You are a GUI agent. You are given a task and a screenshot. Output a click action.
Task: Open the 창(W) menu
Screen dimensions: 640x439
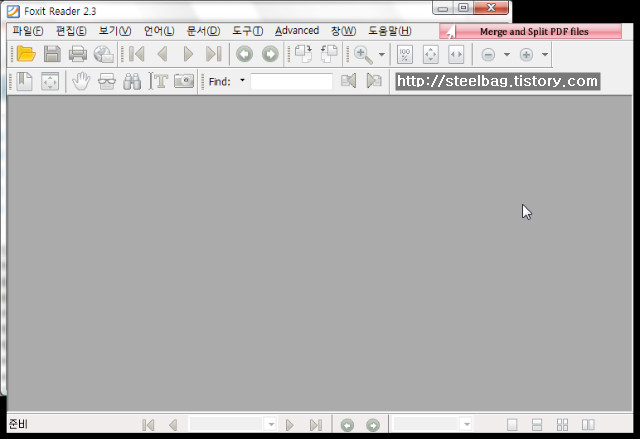click(343, 31)
